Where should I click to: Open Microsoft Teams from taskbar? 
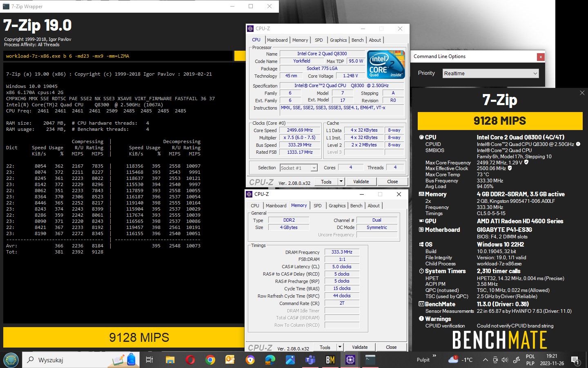click(310, 360)
